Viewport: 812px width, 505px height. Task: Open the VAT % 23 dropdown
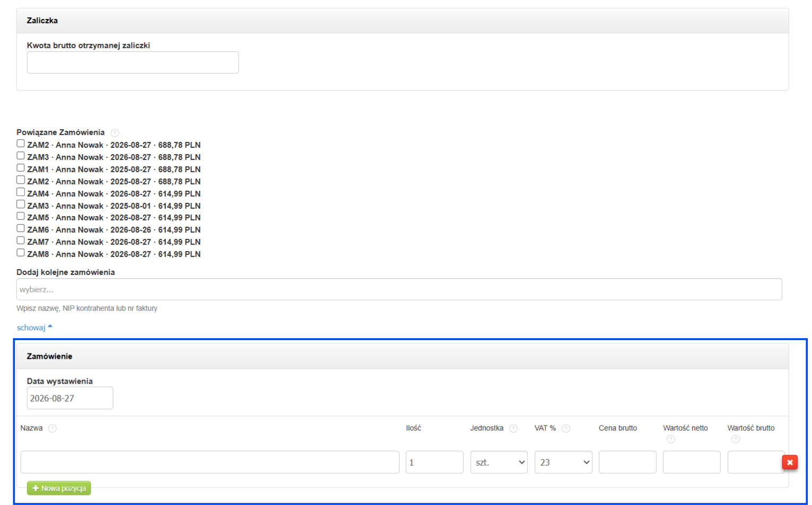click(x=563, y=462)
